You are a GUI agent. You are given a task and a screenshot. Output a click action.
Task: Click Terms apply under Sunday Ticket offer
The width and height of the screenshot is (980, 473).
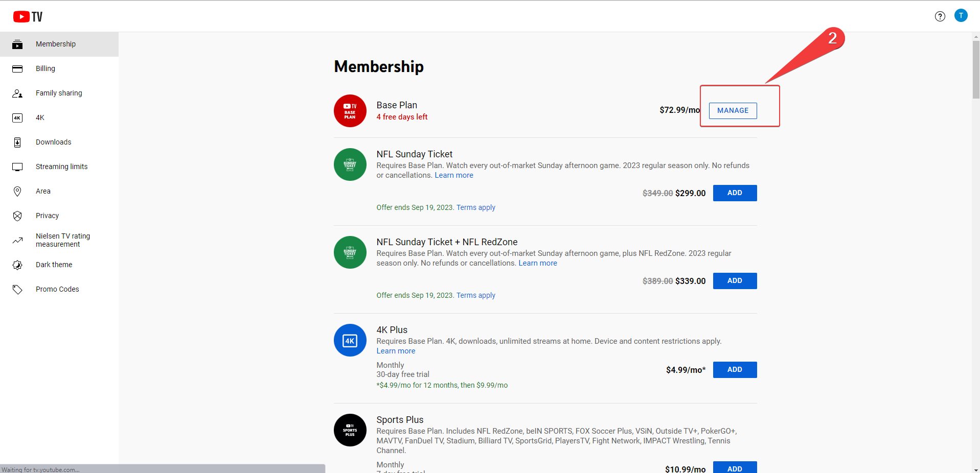(x=475, y=207)
